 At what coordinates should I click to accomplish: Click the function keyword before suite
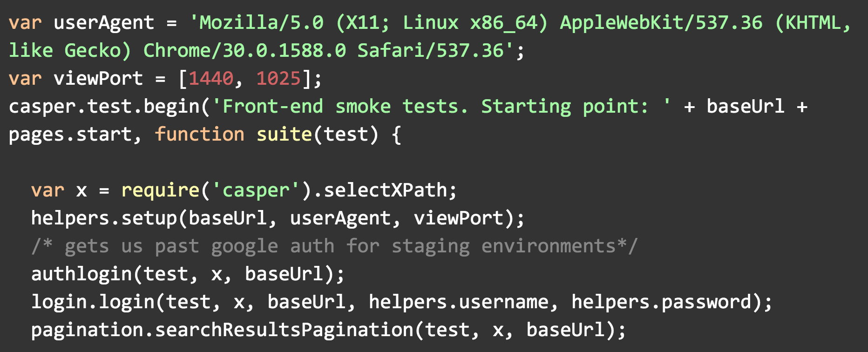(x=200, y=134)
